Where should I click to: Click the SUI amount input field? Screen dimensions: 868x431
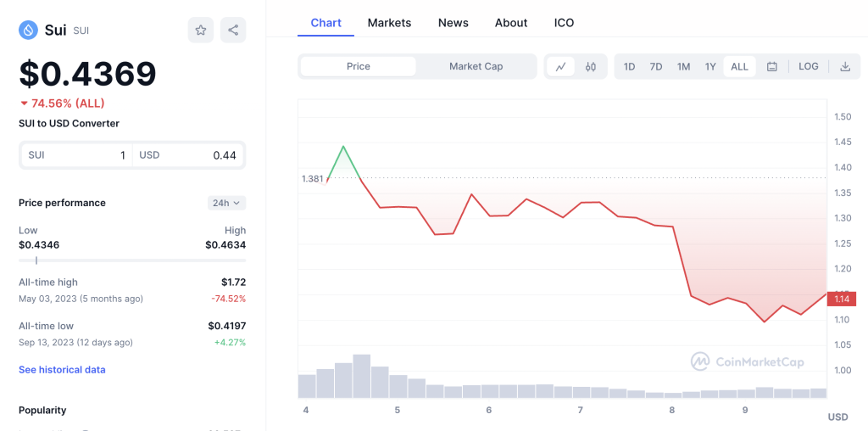[x=76, y=155]
